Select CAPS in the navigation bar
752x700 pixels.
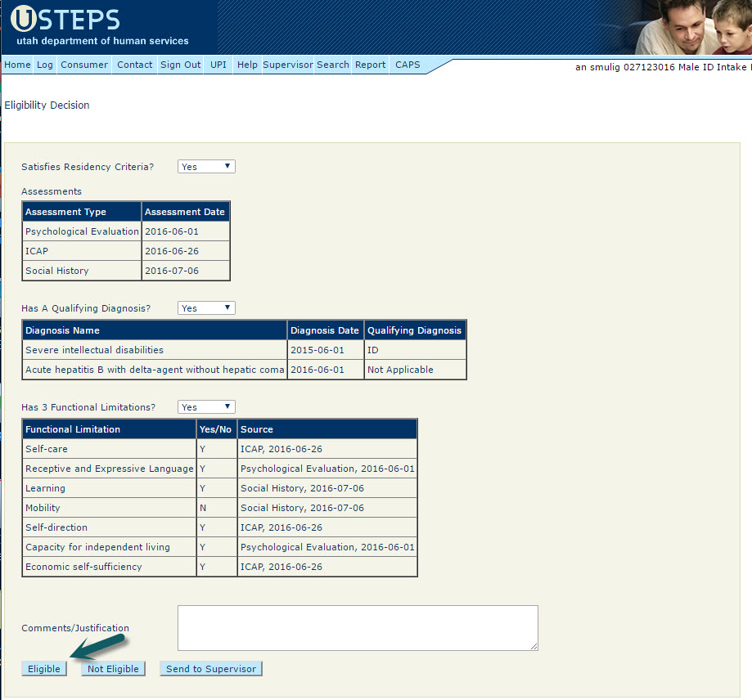click(x=408, y=65)
